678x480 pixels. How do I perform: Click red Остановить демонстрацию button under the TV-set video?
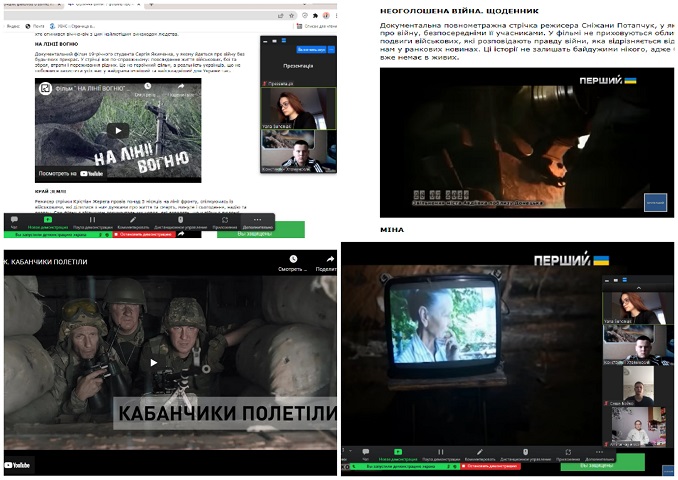point(490,466)
